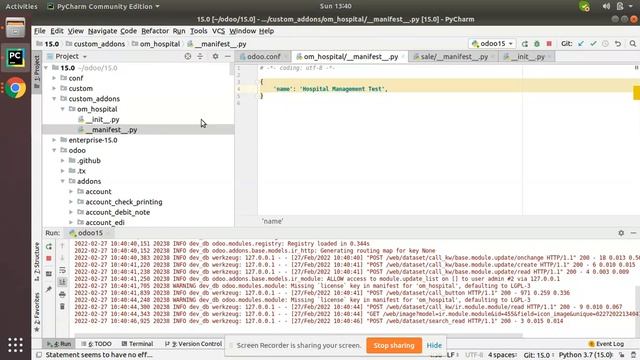Open the Navigate menu
Viewport: 640px width, 360px height.
(102, 31)
